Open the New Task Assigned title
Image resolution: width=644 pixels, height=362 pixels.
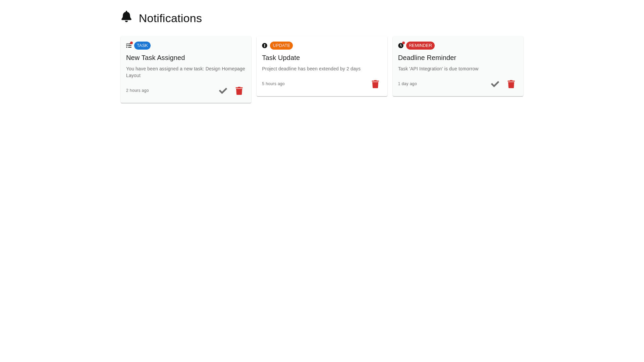pos(155,58)
